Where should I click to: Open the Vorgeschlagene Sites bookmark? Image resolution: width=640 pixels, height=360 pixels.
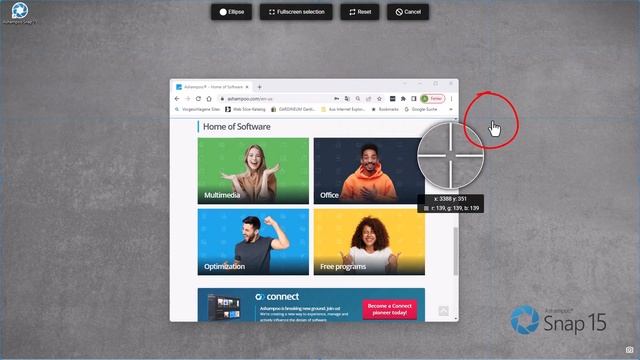[x=198, y=109]
